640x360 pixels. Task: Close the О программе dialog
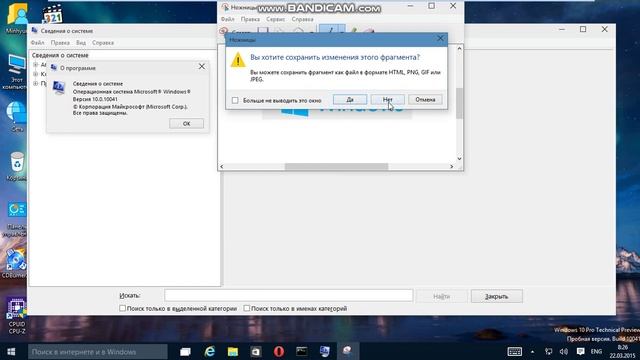coord(202,66)
